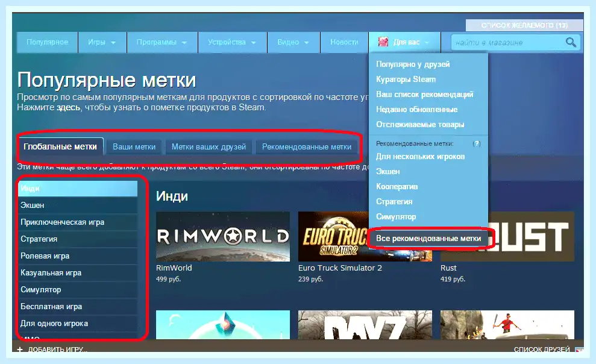Screen dimensions: 596x364
Task: Open the RimWorld game capsule image
Action: (x=223, y=236)
